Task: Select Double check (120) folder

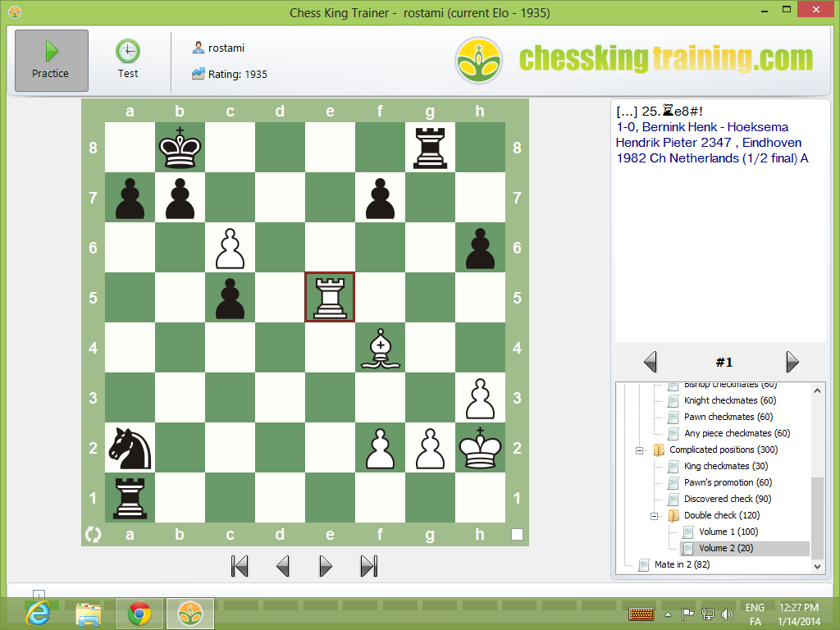Action: click(x=722, y=515)
